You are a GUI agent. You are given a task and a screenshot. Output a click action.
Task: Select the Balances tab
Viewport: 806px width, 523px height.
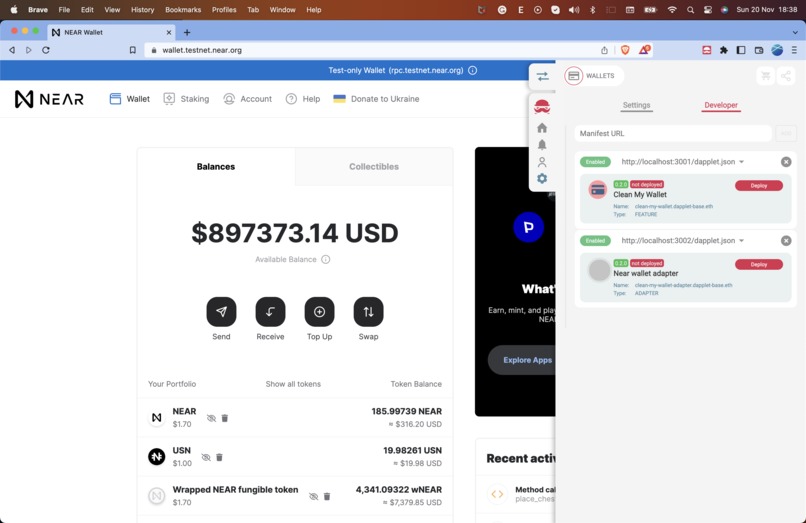[x=216, y=167]
